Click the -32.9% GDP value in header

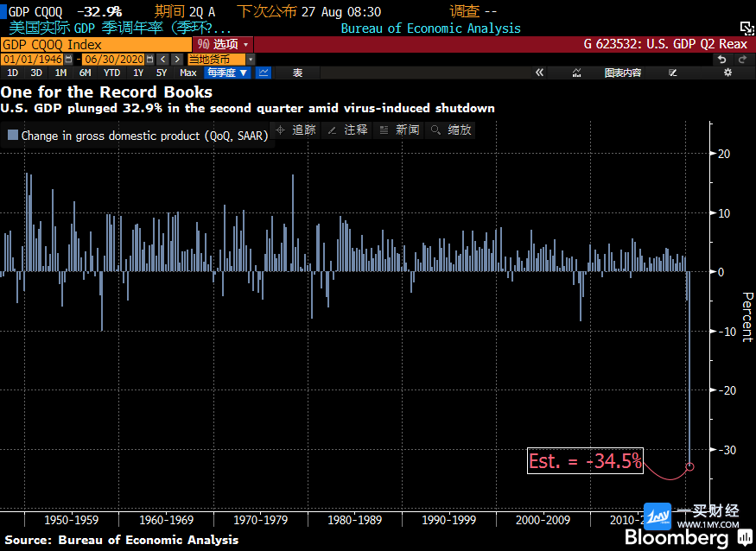tap(100, 11)
